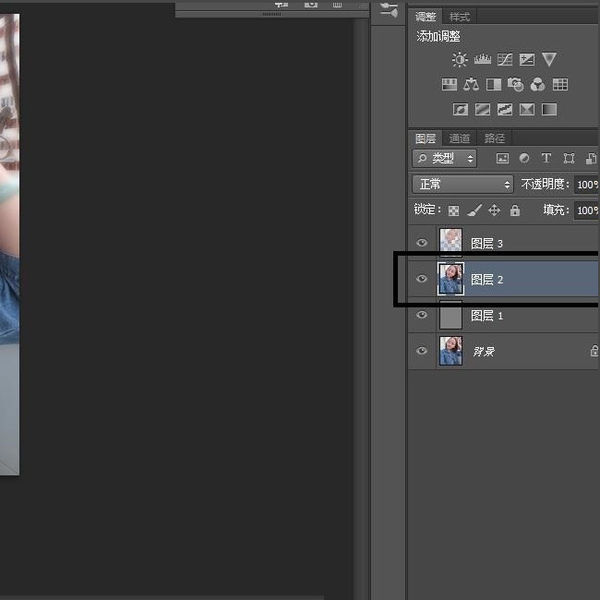Add a Posterize adjustment layer
Image resolution: width=600 pixels, height=600 pixels.
tap(483, 109)
